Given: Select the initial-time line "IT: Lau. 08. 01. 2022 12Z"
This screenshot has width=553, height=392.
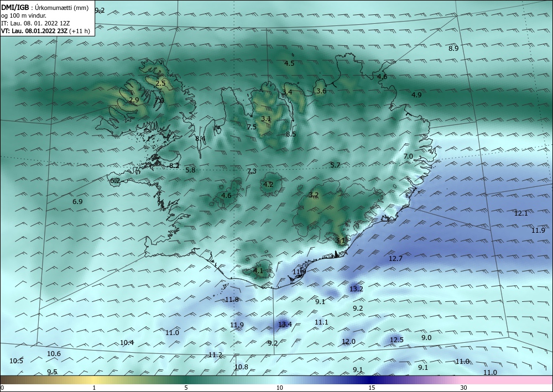Looking at the screenshot, I should coord(35,23).
